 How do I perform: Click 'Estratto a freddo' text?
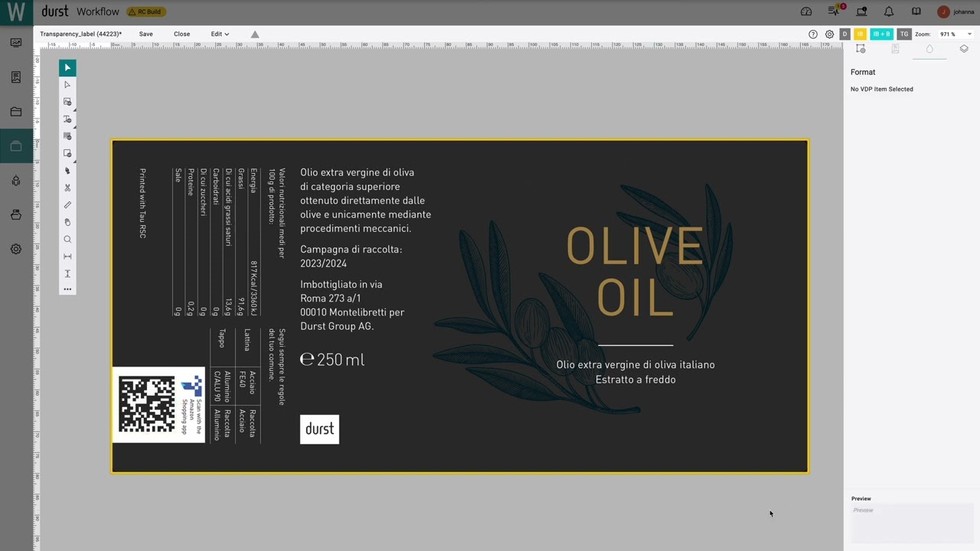(635, 380)
